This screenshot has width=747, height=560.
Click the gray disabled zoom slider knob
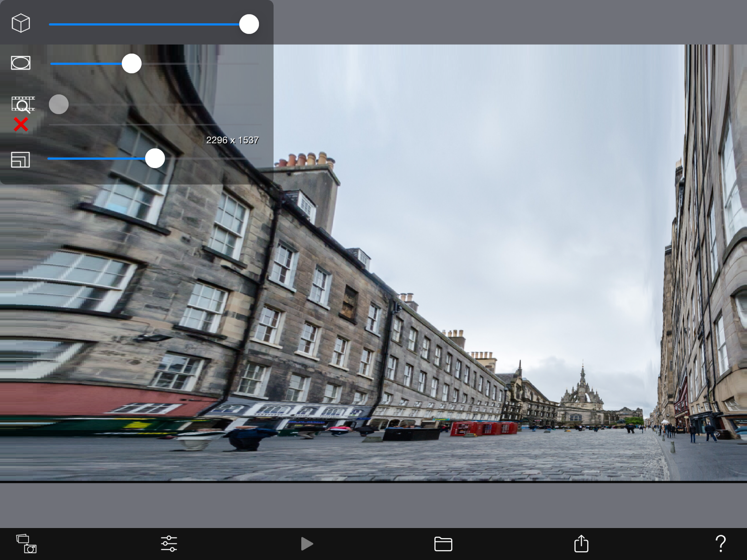pos(59,104)
